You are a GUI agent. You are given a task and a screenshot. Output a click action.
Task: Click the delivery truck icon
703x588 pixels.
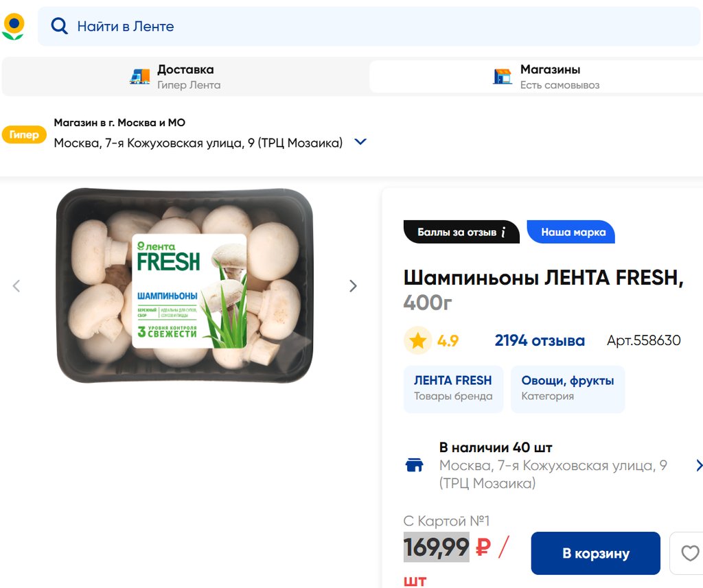[140, 76]
